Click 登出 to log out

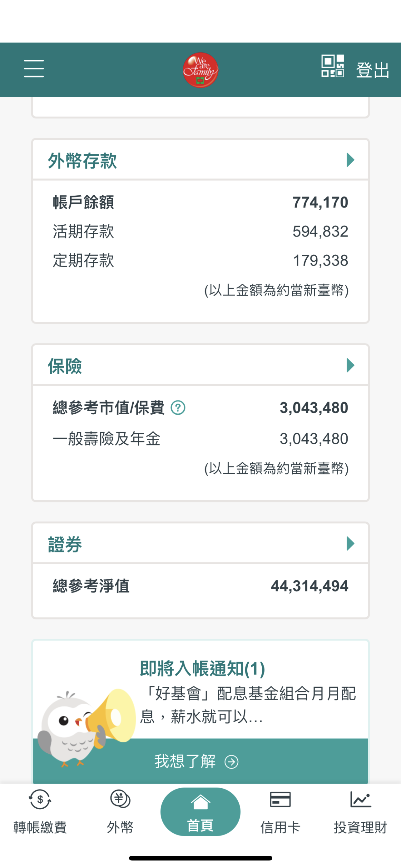372,70
